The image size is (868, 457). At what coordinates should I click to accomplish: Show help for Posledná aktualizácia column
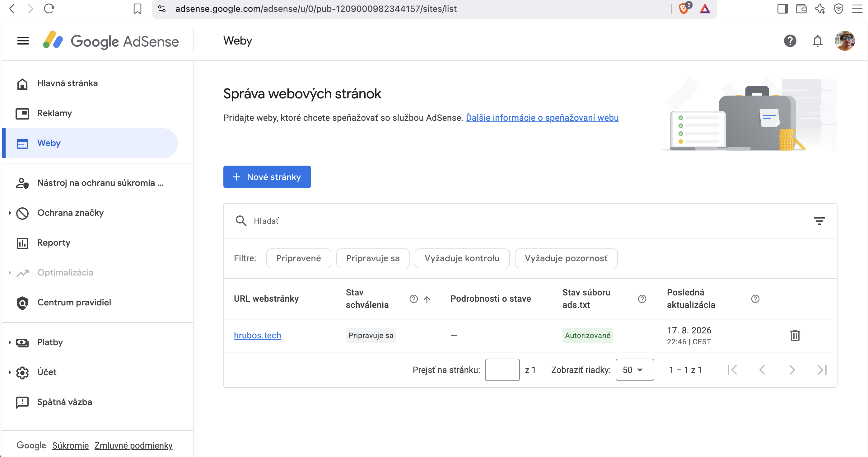pos(755,299)
